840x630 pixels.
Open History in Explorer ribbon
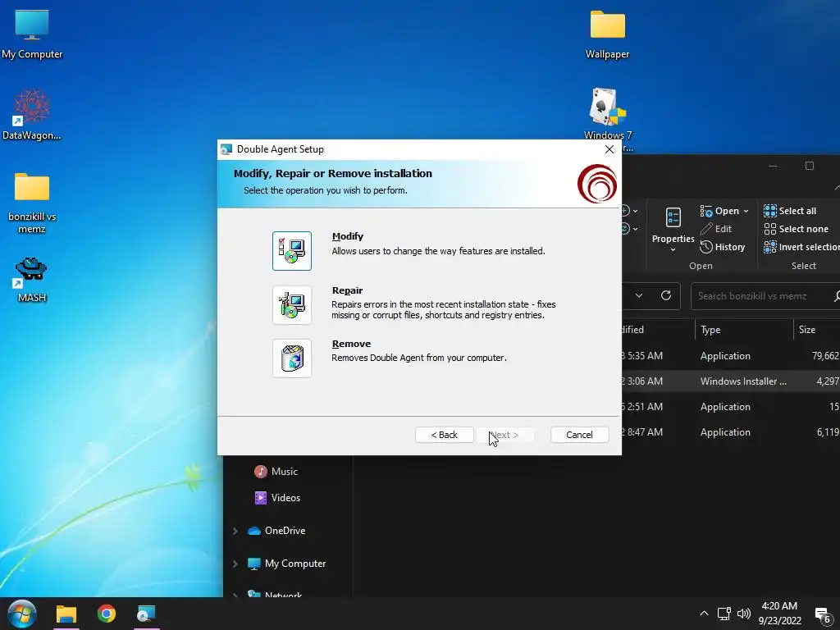click(x=722, y=247)
